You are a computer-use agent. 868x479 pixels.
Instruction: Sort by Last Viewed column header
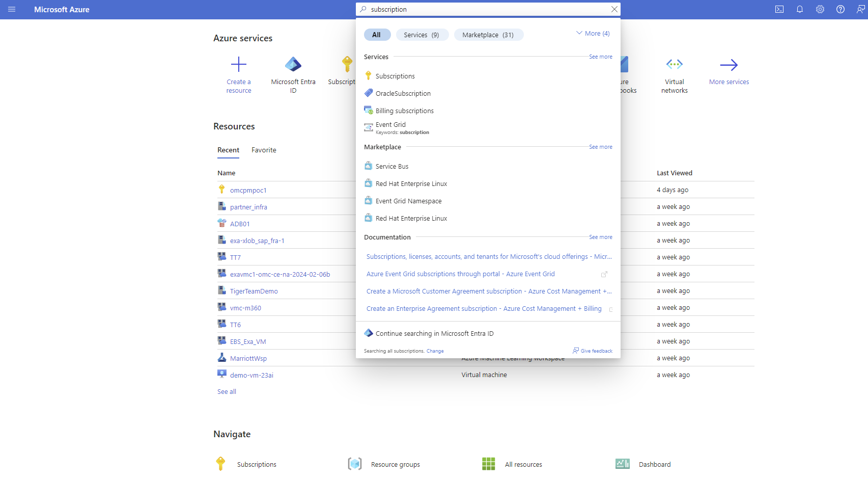click(x=675, y=173)
